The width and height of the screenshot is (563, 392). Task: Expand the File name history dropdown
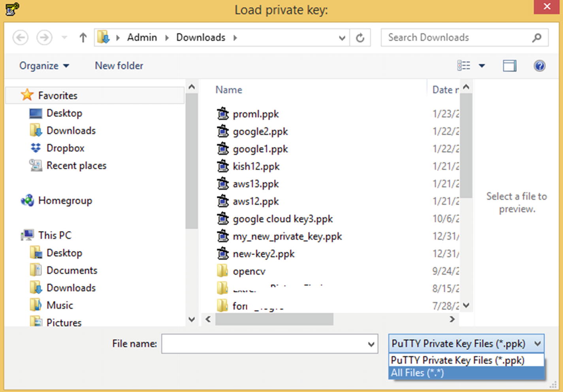[x=371, y=344]
